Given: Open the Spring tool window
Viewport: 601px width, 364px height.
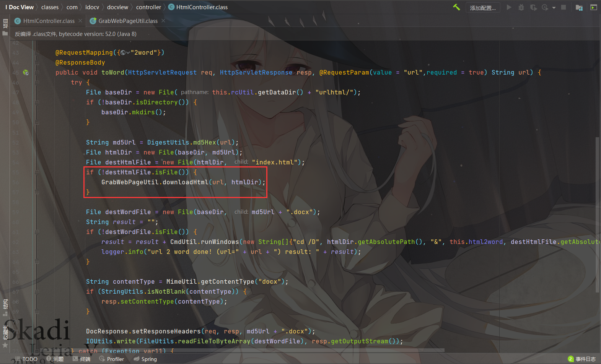Looking at the screenshot, I should (145, 359).
